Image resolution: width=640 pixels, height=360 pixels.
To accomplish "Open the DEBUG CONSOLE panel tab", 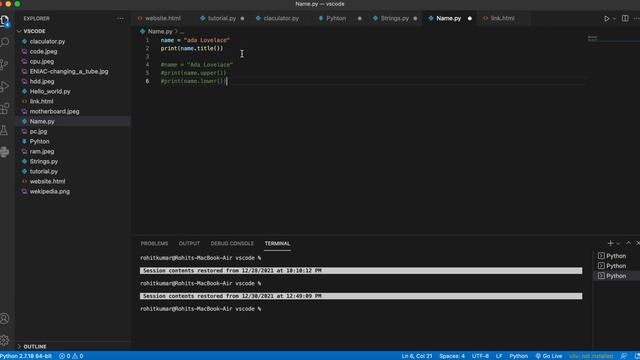I will click(232, 243).
